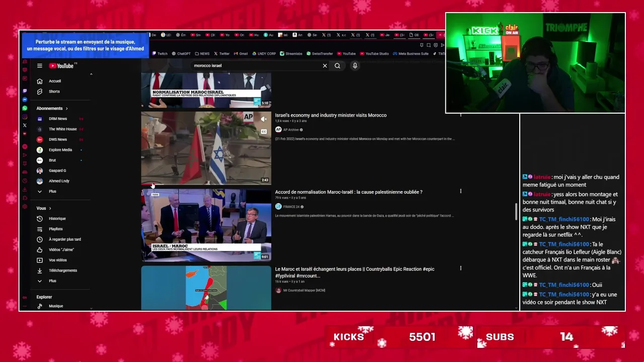Expand Plus under the Vous section
644x362 pixels.
(x=52, y=281)
